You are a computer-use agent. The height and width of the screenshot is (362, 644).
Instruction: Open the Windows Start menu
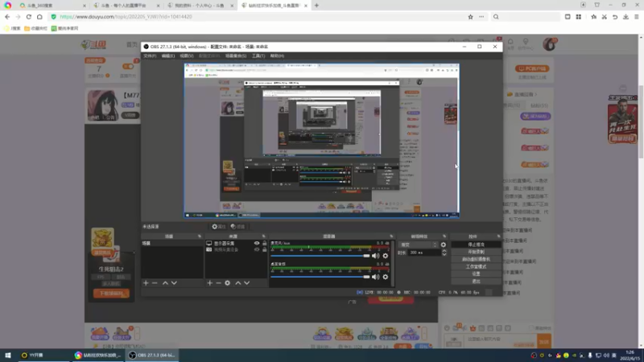click(8, 355)
